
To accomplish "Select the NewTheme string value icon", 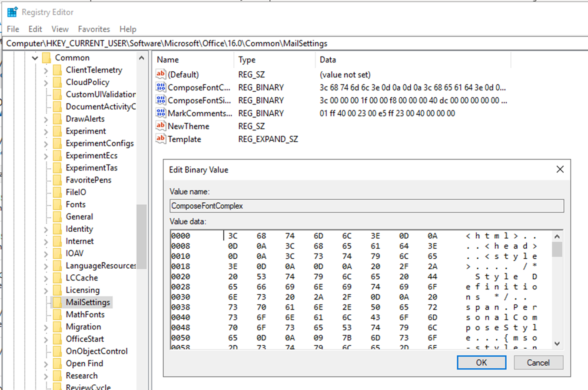I will pos(161,126).
